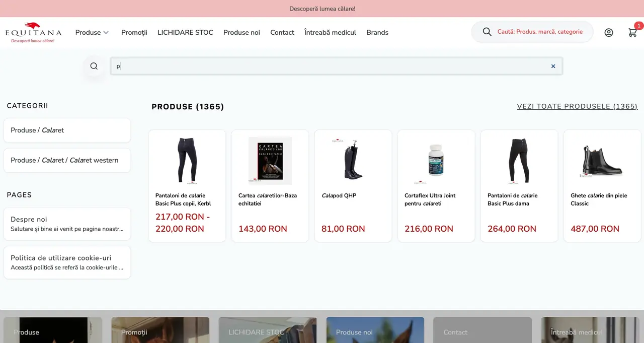Click the Calapod QHP title

coord(339,195)
